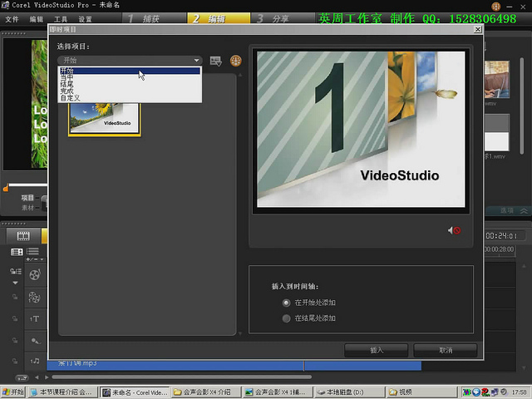Click the overlay track double-reel icon

tap(35, 297)
